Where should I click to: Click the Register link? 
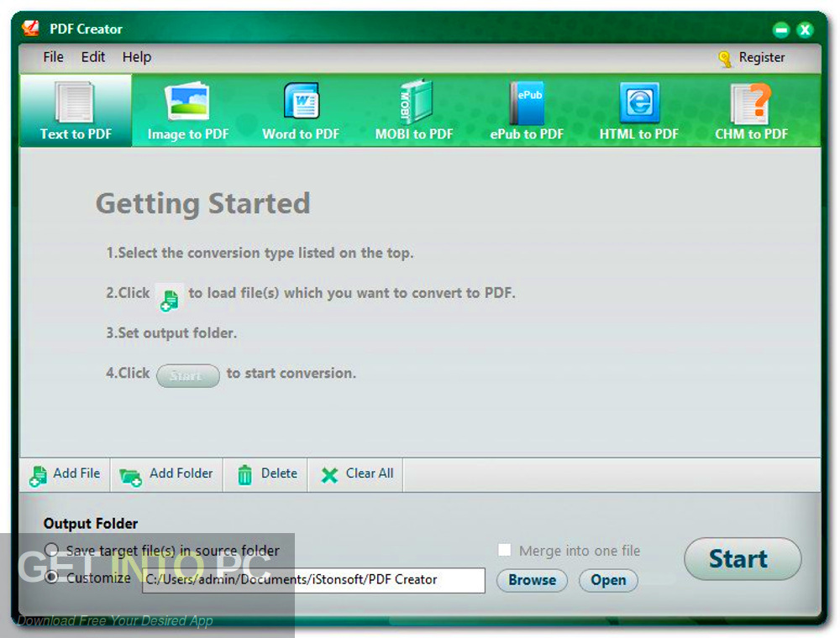pos(761,57)
